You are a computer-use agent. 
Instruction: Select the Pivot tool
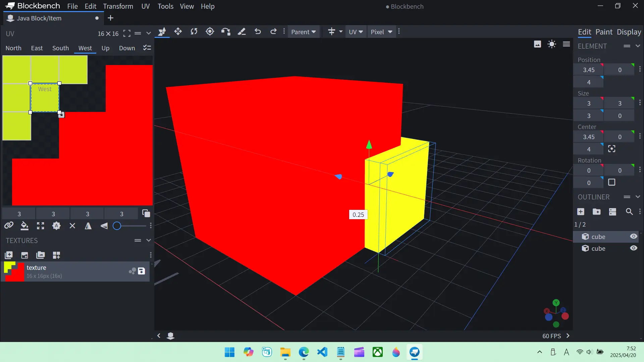coord(210,32)
